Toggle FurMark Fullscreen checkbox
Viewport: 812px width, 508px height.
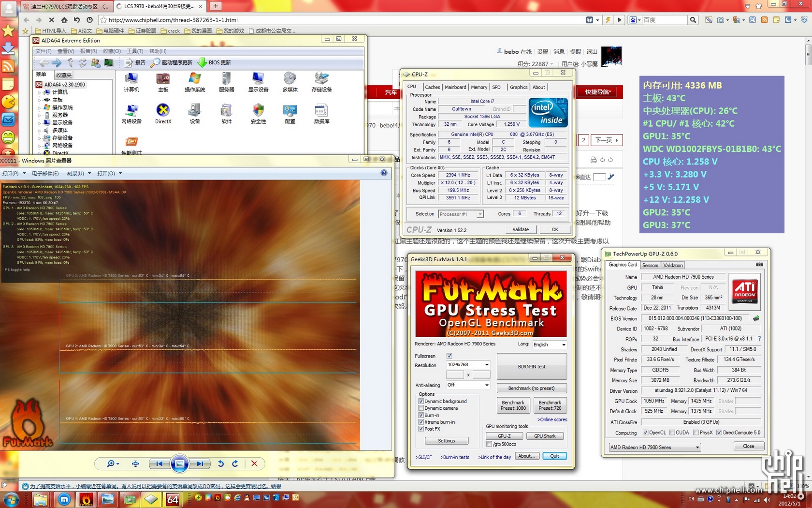click(449, 356)
